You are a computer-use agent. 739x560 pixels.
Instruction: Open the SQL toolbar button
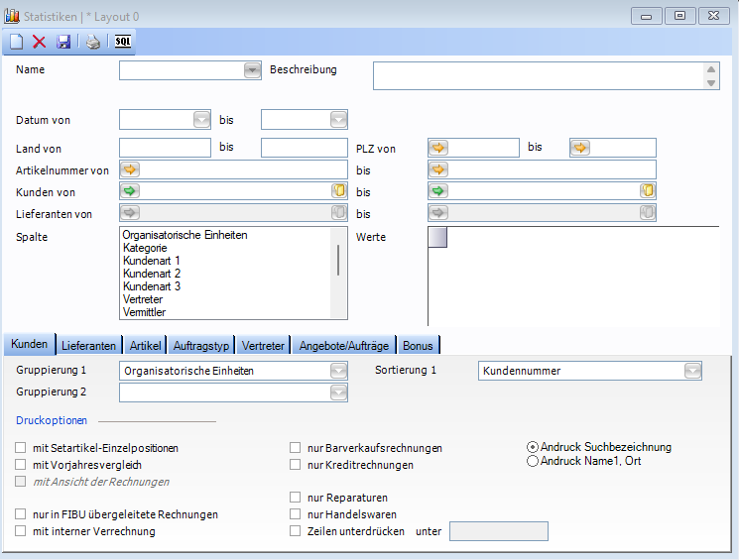click(x=122, y=42)
